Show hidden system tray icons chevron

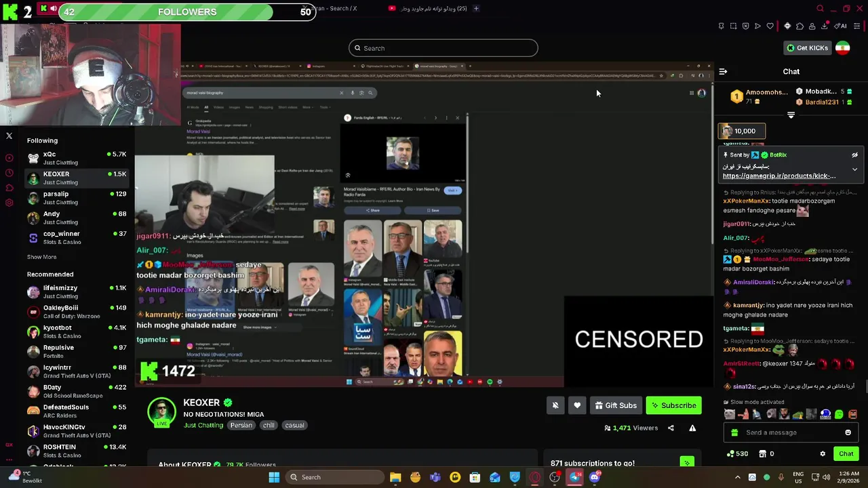(x=738, y=477)
